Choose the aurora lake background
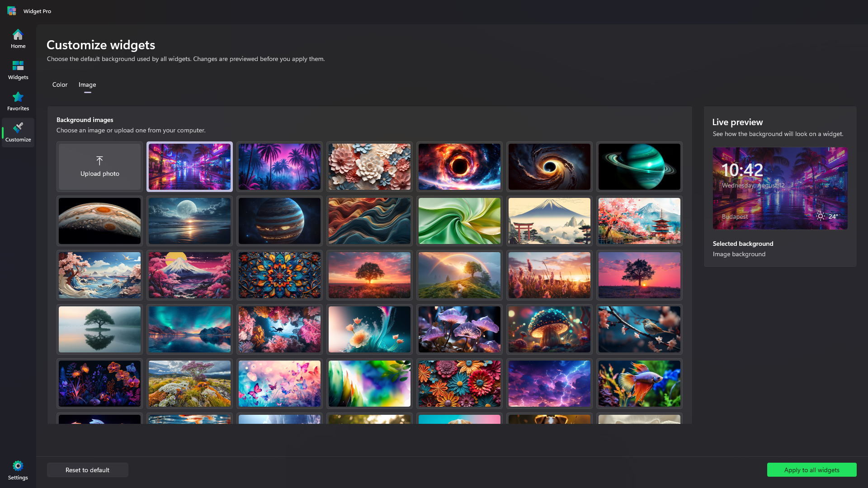This screenshot has width=868, height=488. coord(189,329)
